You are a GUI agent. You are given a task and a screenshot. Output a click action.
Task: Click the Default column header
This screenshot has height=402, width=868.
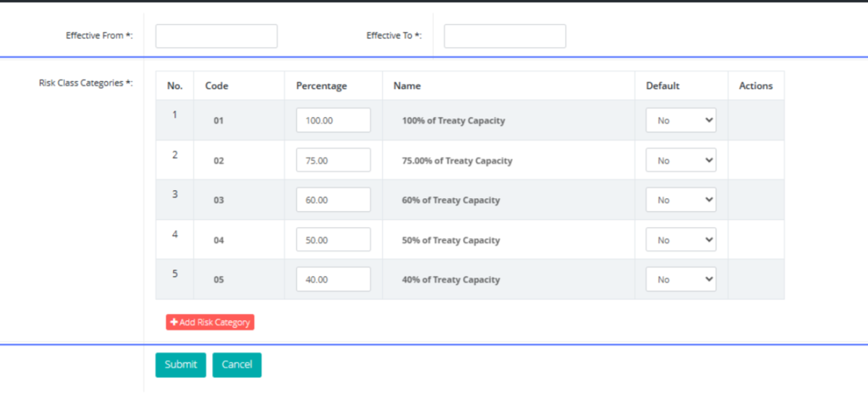click(663, 86)
